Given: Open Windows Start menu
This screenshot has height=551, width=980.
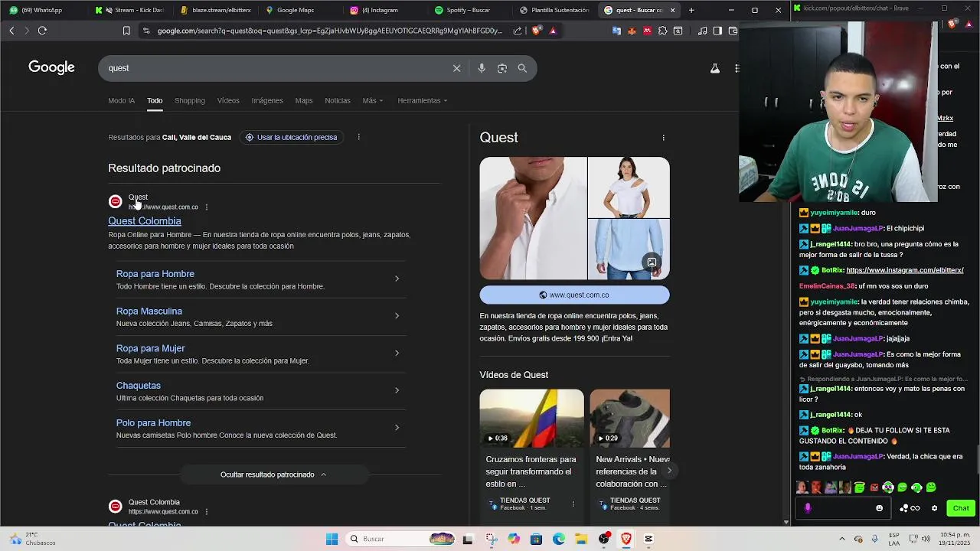Looking at the screenshot, I should click(x=332, y=539).
